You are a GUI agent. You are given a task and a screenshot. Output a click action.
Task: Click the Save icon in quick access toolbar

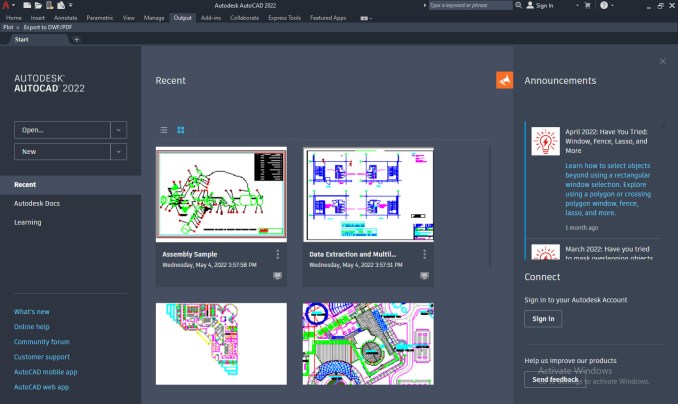tap(50, 5)
